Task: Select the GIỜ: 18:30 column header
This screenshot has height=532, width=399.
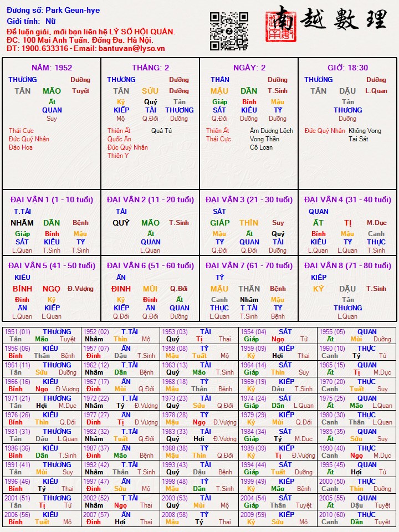Action: pyautogui.click(x=347, y=68)
